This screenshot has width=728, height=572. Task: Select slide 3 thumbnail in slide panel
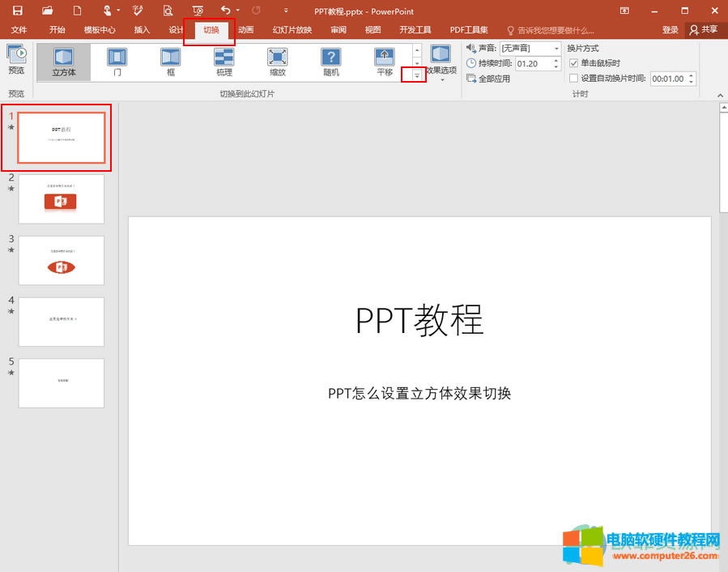61,260
